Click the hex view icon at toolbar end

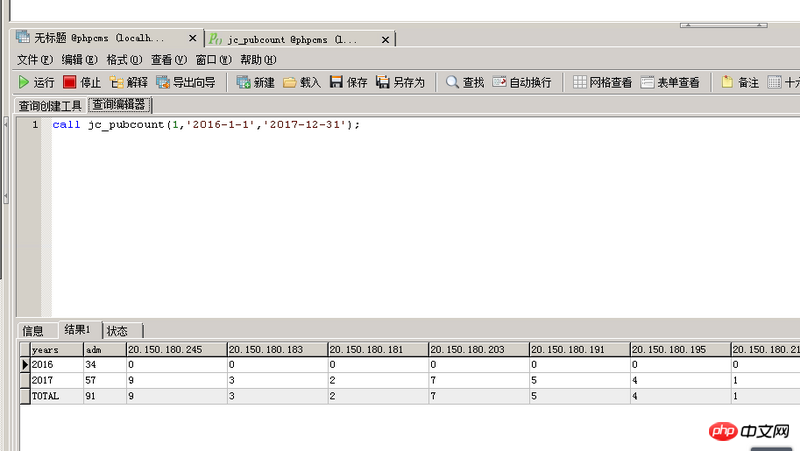[774, 82]
